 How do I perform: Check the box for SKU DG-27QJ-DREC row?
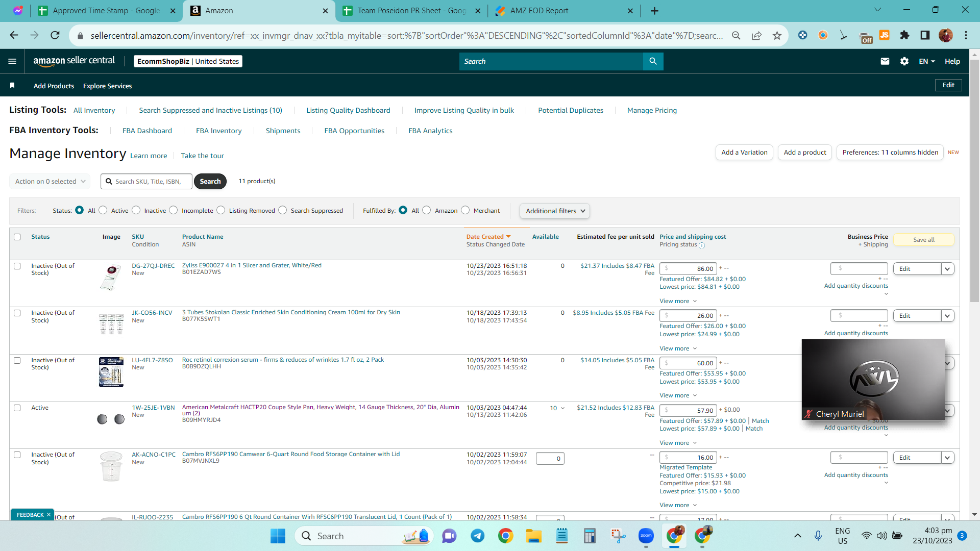(17, 266)
